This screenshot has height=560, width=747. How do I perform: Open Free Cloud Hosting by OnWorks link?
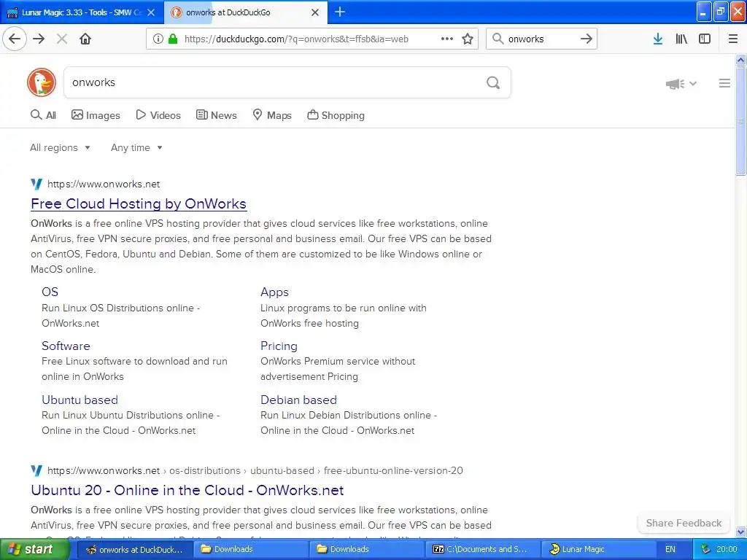coord(139,204)
